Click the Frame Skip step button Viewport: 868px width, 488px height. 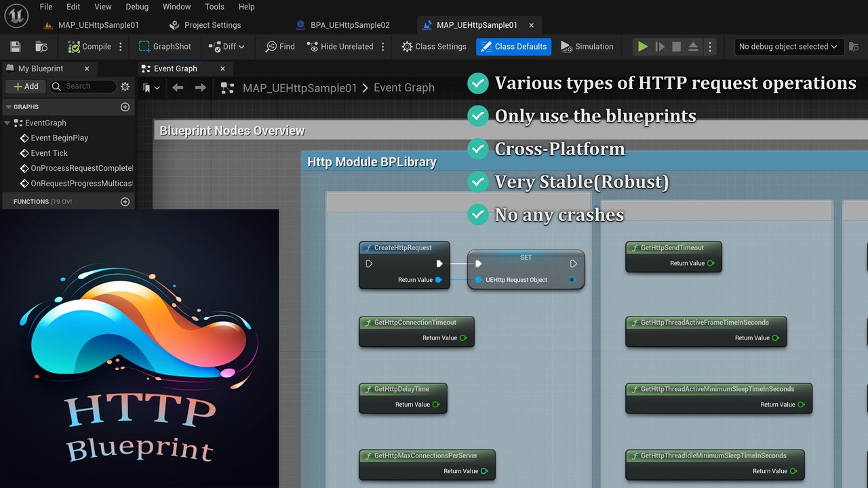click(x=660, y=47)
